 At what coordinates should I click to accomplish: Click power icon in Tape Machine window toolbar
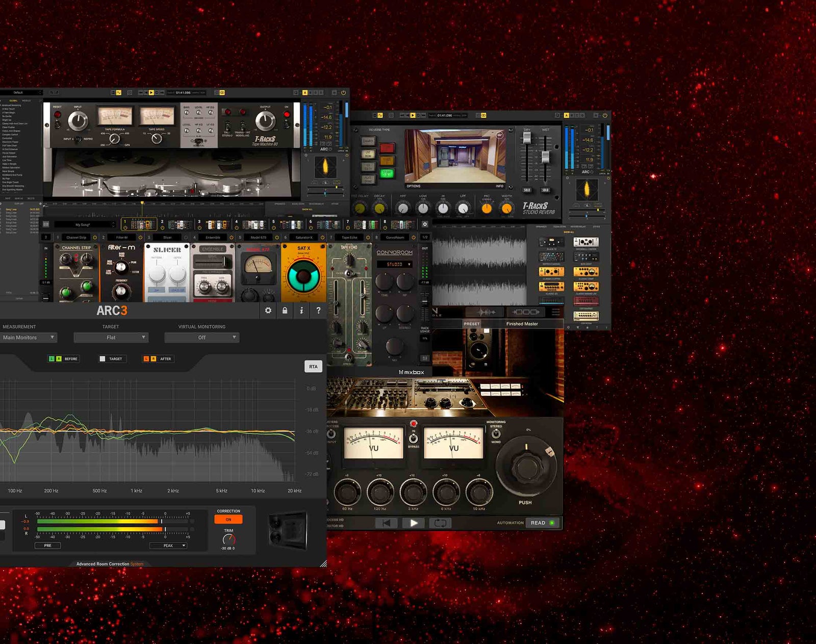(343, 93)
